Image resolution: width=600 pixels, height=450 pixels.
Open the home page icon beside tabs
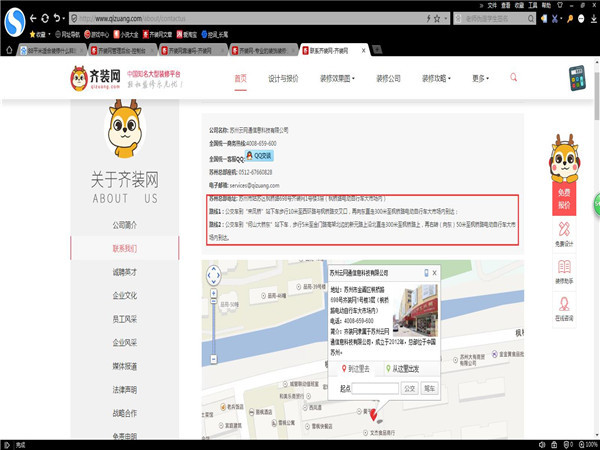tap(9, 50)
